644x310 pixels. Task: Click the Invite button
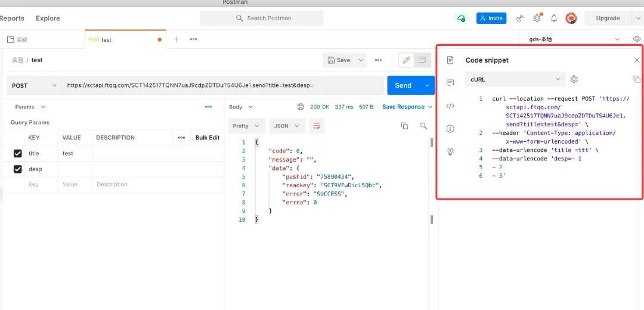(491, 18)
